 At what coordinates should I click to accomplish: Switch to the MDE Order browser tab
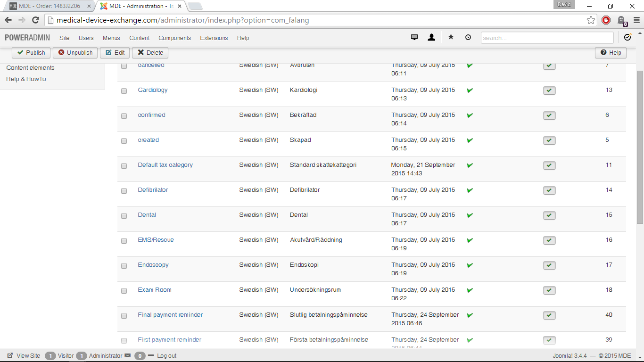(49, 6)
